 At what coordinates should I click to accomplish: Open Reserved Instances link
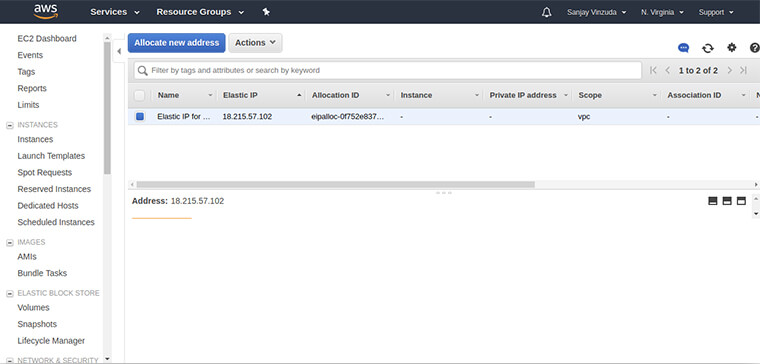[54, 189]
